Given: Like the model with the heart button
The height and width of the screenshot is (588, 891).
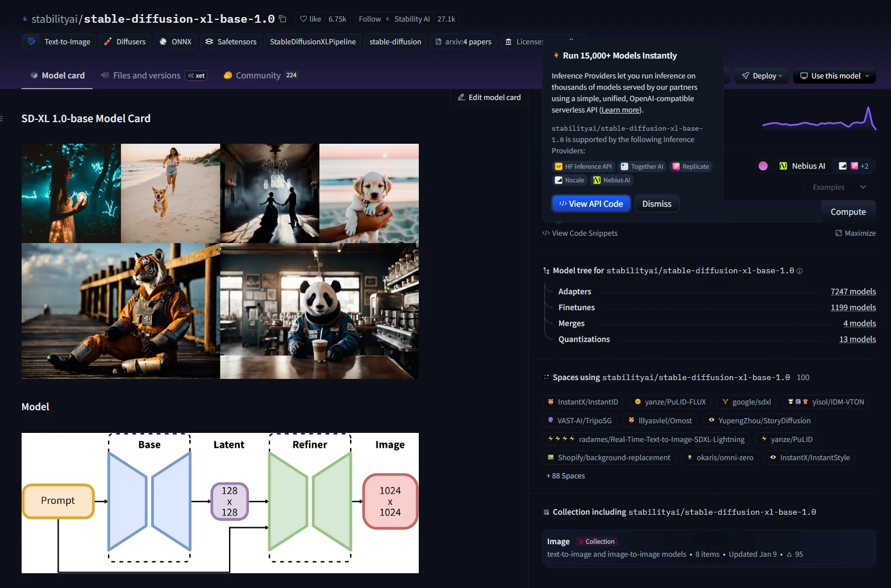Looking at the screenshot, I should 310,19.
